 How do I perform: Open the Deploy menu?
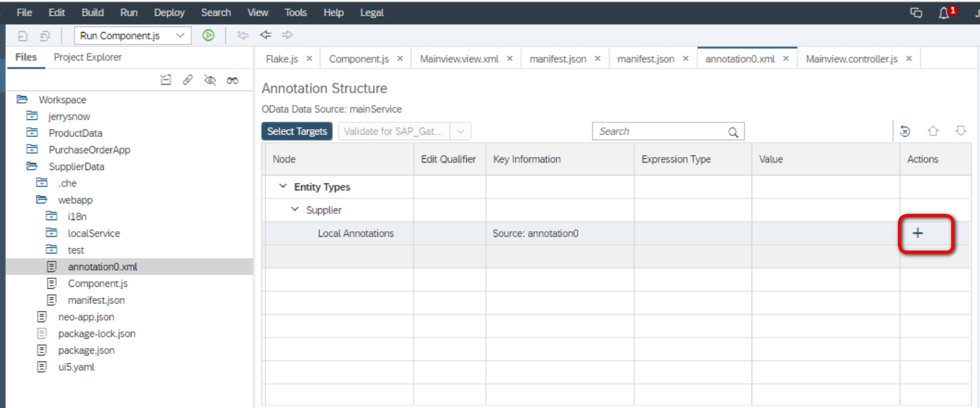click(x=169, y=12)
